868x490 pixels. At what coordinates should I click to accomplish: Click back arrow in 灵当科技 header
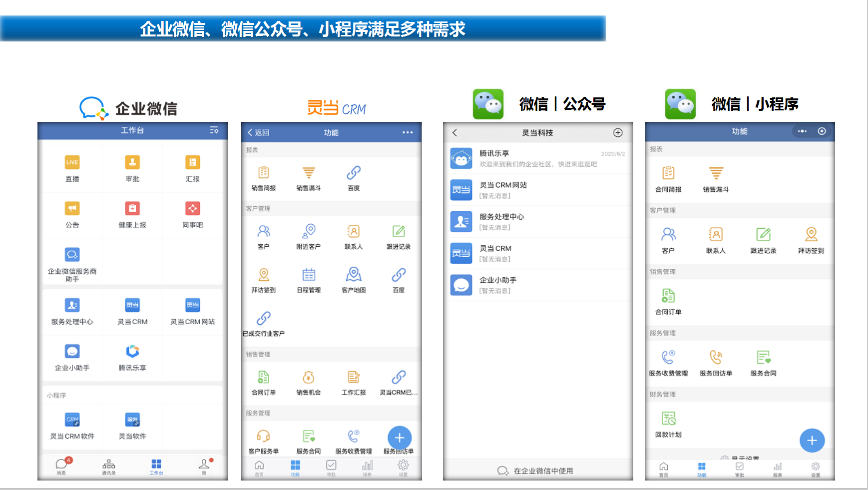coord(454,132)
